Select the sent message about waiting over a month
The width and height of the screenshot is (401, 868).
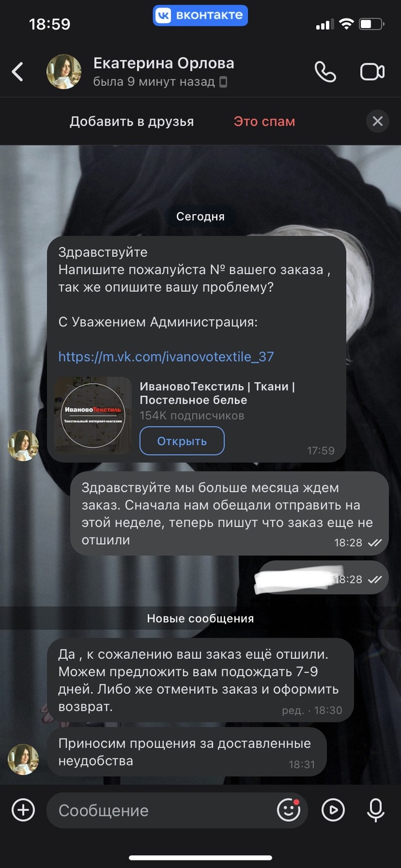click(229, 514)
